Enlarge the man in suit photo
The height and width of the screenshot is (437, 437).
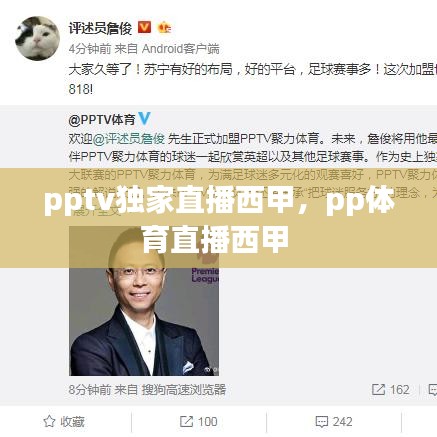(x=144, y=301)
